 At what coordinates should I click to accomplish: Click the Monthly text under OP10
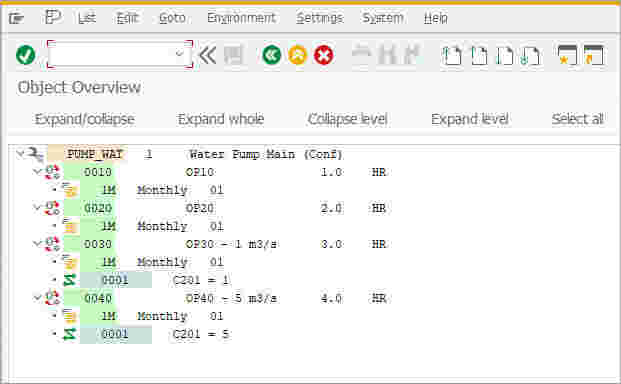(162, 190)
